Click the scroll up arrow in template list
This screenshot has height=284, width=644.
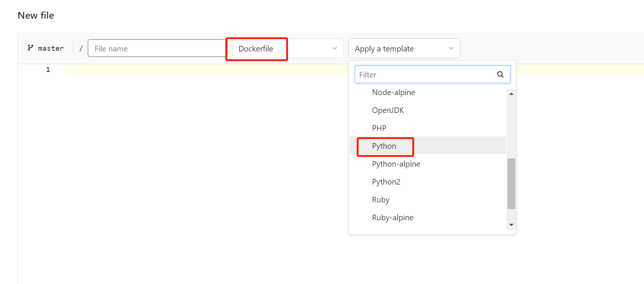click(x=511, y=94)
